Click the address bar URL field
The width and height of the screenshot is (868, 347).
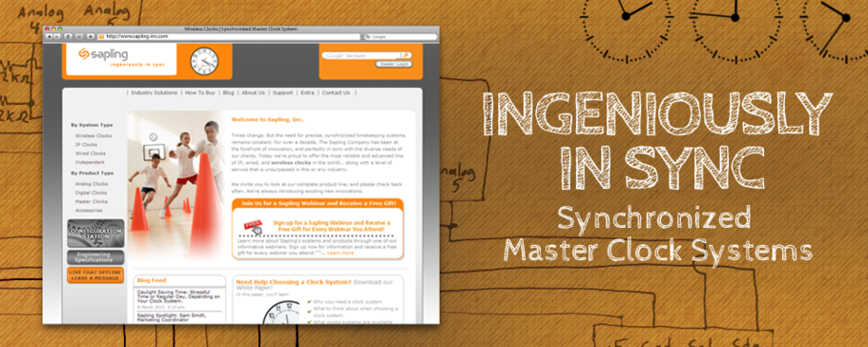[x=229, y=36]
